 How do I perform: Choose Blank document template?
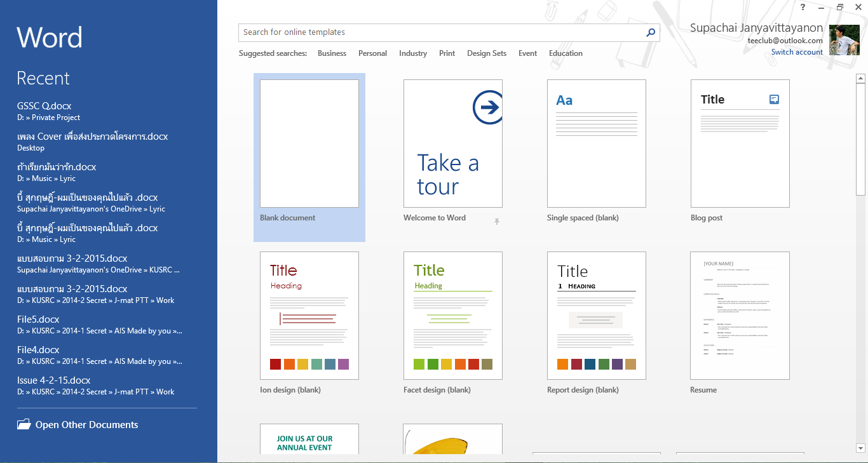click(x=309, y=158)
